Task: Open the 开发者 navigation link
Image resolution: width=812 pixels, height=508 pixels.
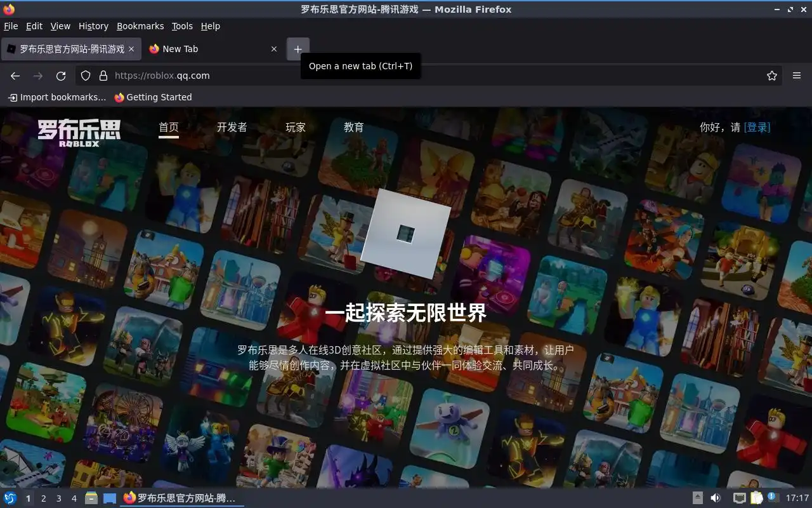Action: click(x=232, y=127)
